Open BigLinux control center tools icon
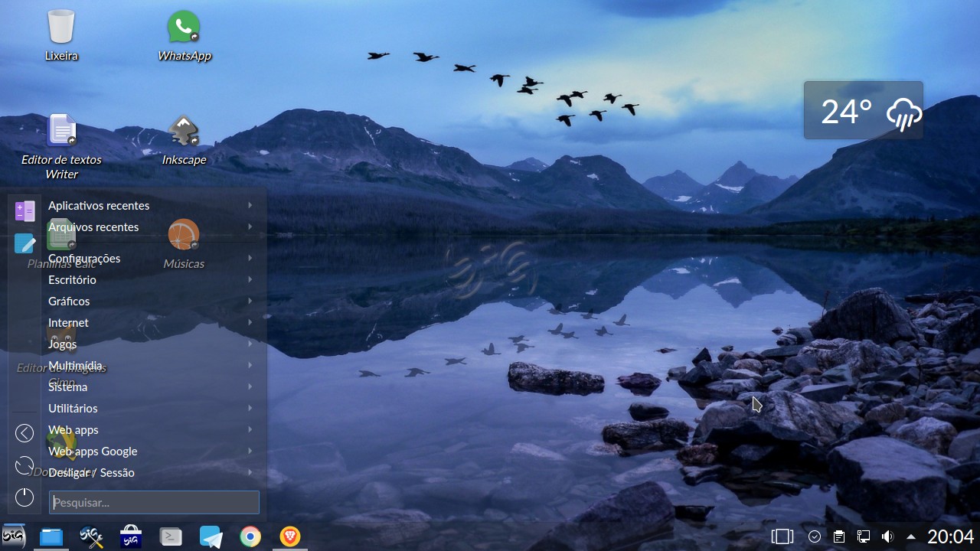The image size is (980, 551). click(91, 537)
